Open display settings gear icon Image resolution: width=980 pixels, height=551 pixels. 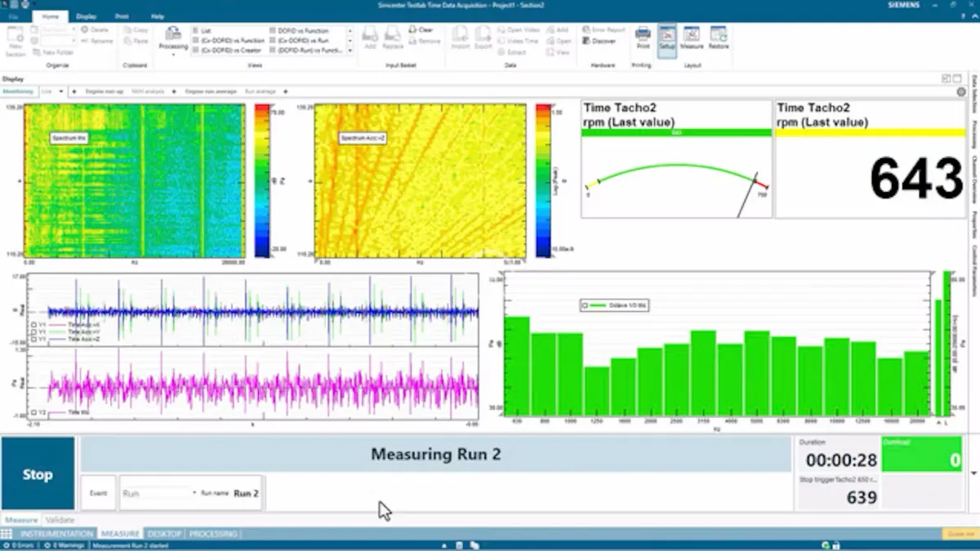pyautogui.click(x=961, y=91)
